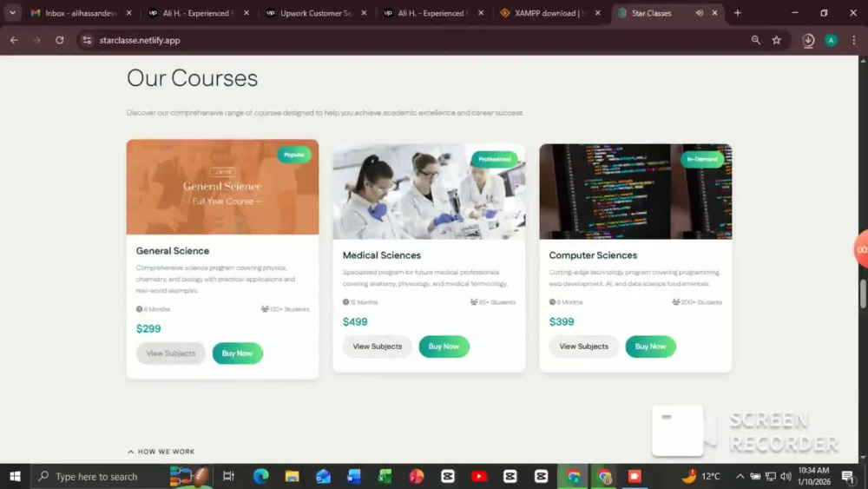Mute the Star Classes tab audio icon
868x489 pixels.
click(x=699, y=13)
